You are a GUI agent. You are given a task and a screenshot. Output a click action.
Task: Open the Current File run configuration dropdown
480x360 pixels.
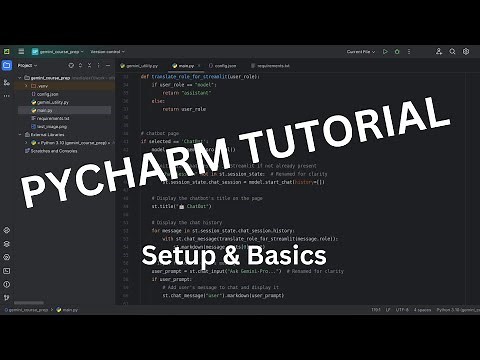(x=361, y=52)
